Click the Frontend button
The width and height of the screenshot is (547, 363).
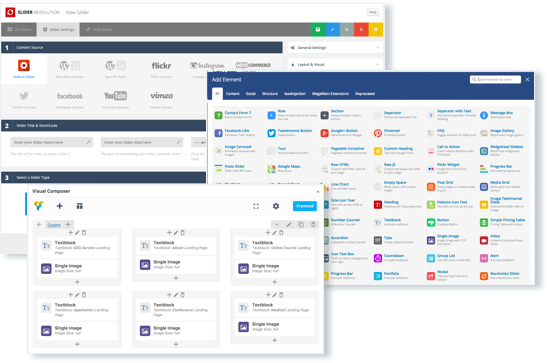(x=305, y=206)
